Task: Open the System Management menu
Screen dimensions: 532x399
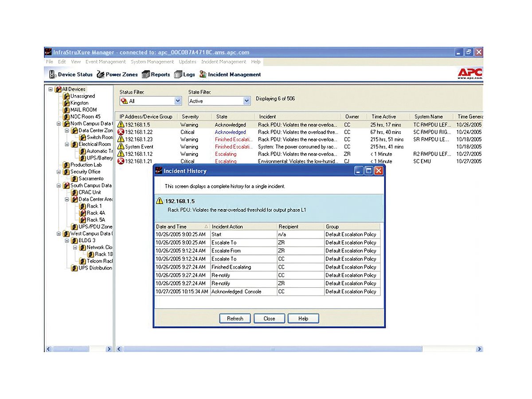Action: [152, 62]
